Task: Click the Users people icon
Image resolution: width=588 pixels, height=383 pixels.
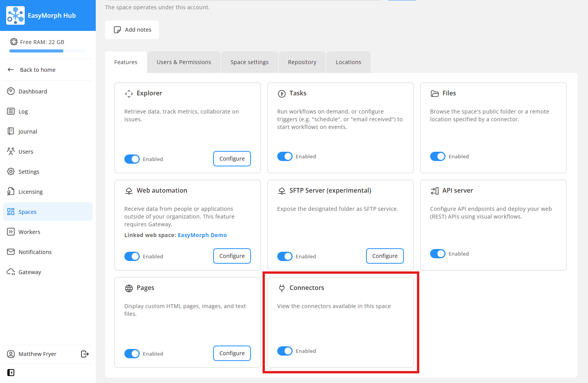Action: pyautogui.click(x=11, y=151)
